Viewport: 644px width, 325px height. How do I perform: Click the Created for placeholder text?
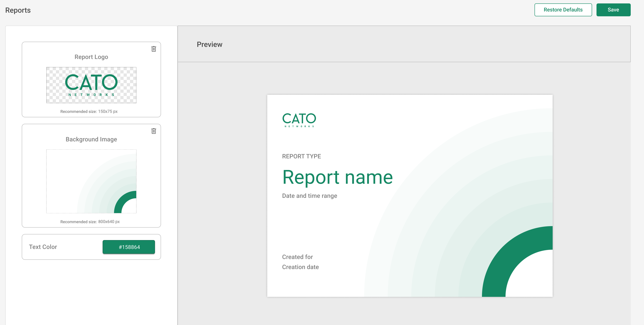(297, 257)
